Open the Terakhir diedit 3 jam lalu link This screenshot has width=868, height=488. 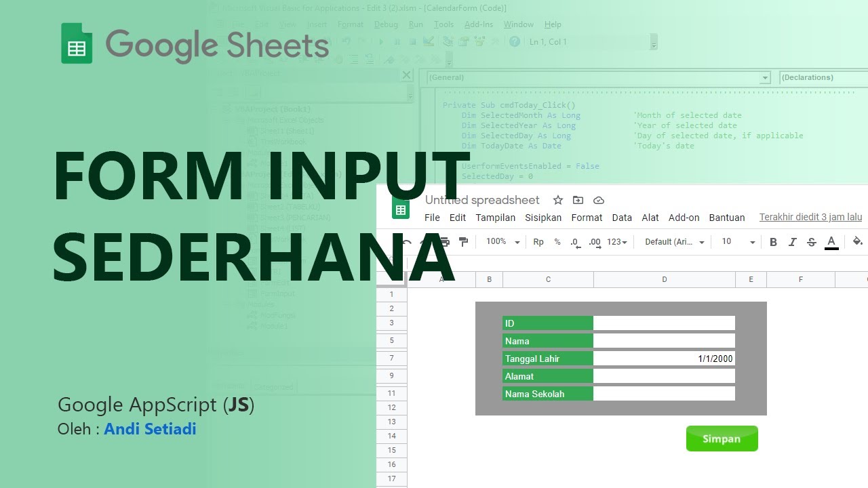pos(810,218)
